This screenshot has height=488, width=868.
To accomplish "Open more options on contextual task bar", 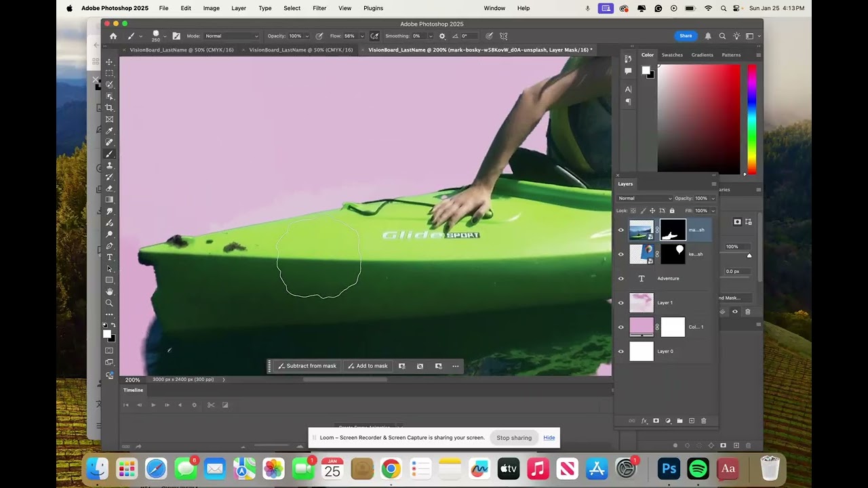I will (x=456, y=366).
